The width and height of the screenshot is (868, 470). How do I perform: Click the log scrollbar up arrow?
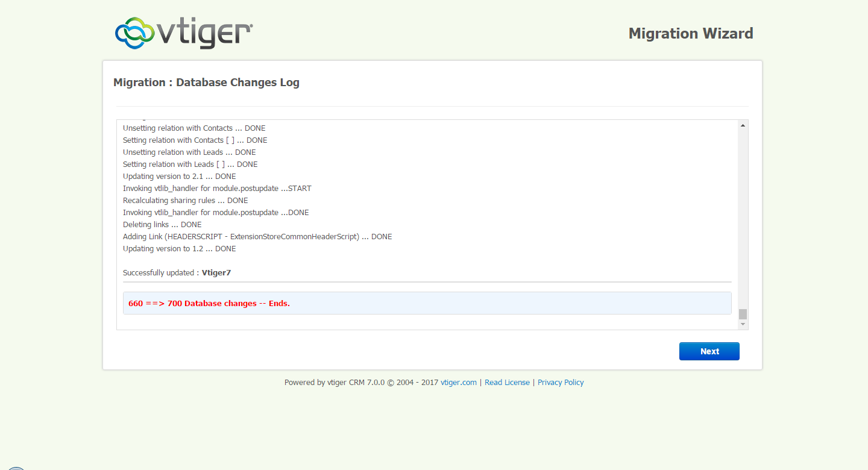point(743,125)
